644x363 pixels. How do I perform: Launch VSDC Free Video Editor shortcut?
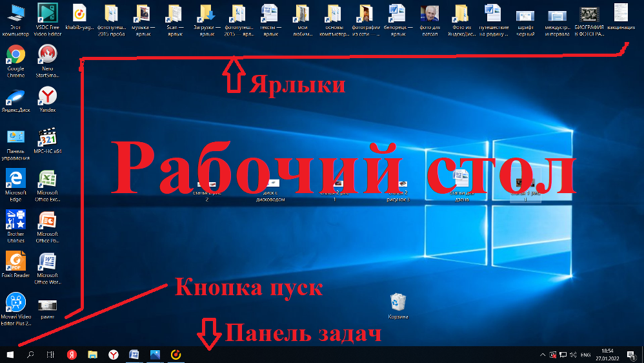[x=47, y=19]
